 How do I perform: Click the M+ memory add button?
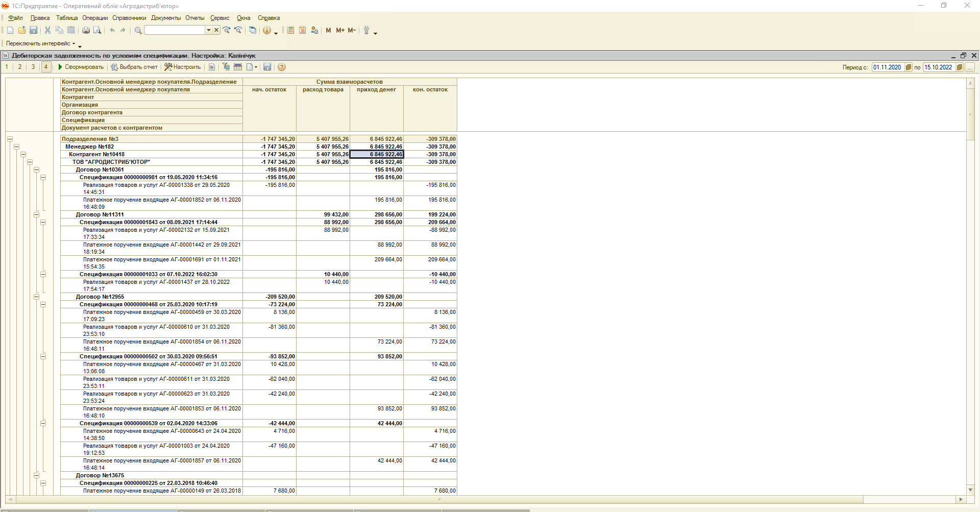click(x=340, y=31)
